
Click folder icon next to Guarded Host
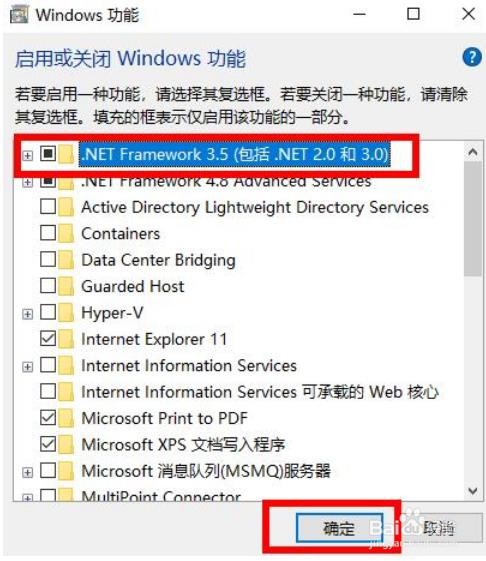[x=66, y=286]
